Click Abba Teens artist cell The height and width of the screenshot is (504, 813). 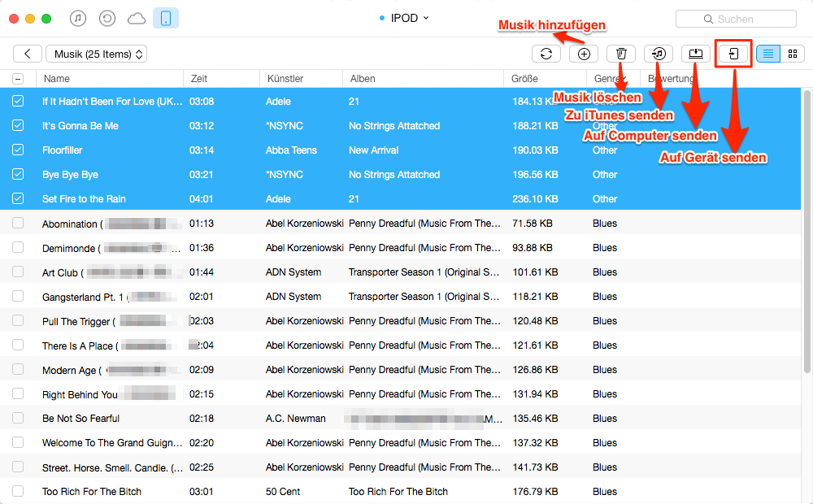click(291, 150)
